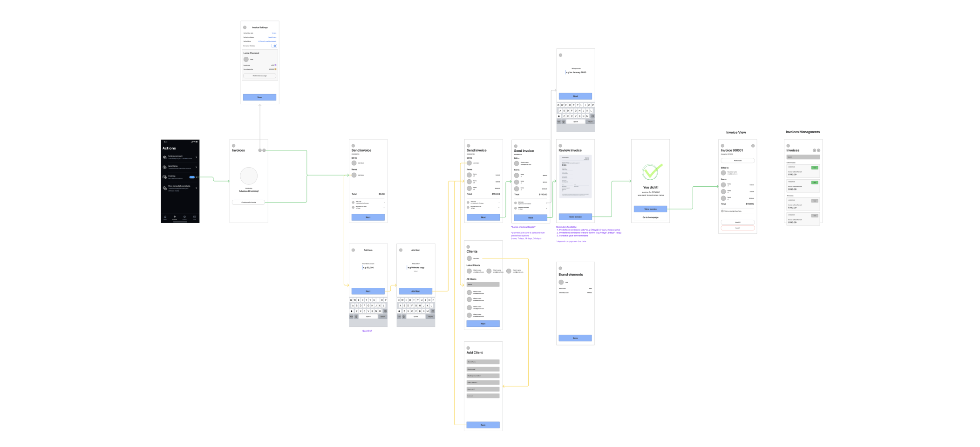Image resolution: width=980 pixels, height=447 pixels.
Task: Click Create your first invoice button
Action: 248,202
